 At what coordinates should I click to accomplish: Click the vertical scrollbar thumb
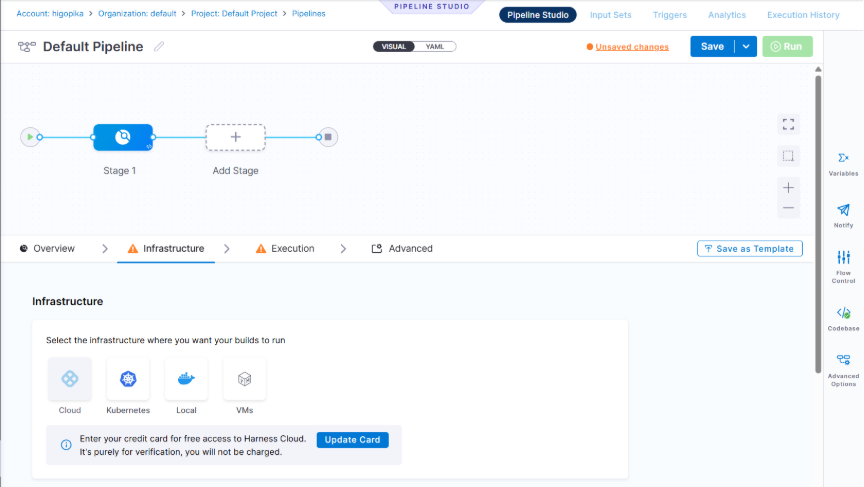tap(818, 225)
